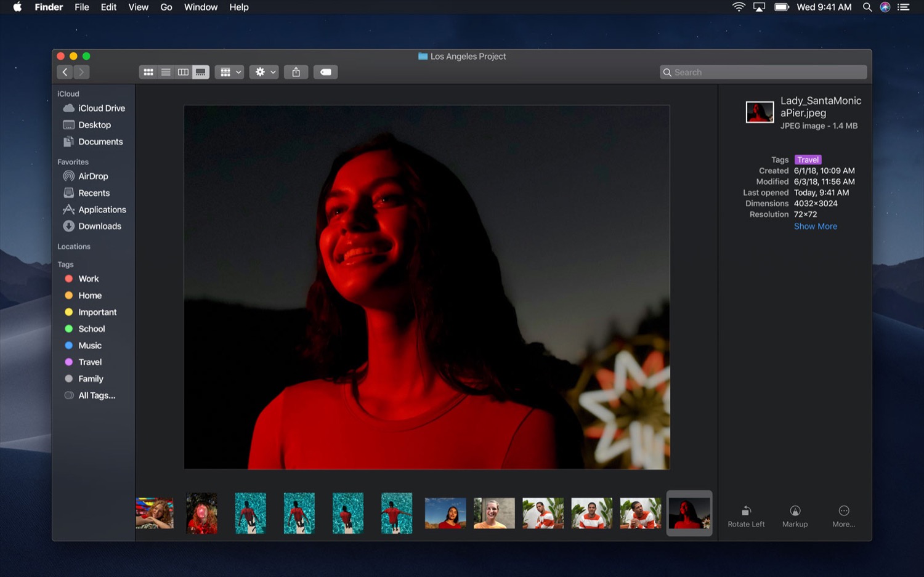Open the Go menu
Viewport: 924px width, 577px height.
point(166,7)
